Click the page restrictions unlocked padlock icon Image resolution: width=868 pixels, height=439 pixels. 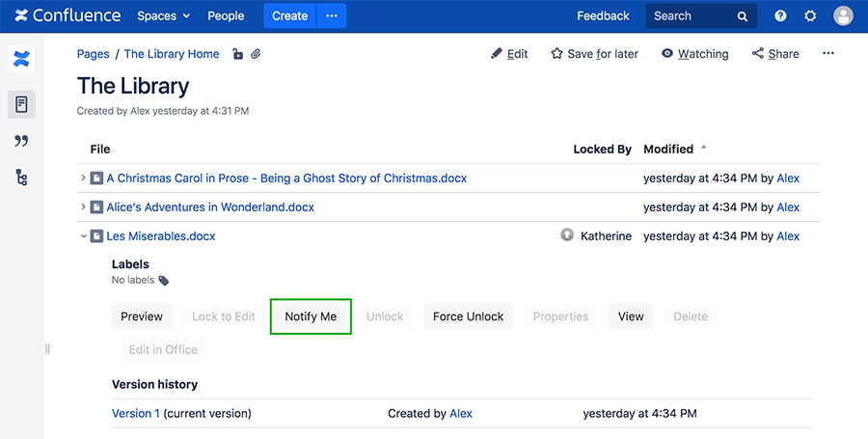pos(237,54)
